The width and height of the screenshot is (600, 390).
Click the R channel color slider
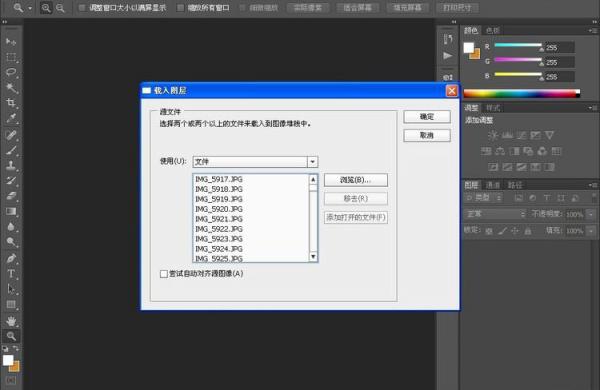click(x=518, y=46)
